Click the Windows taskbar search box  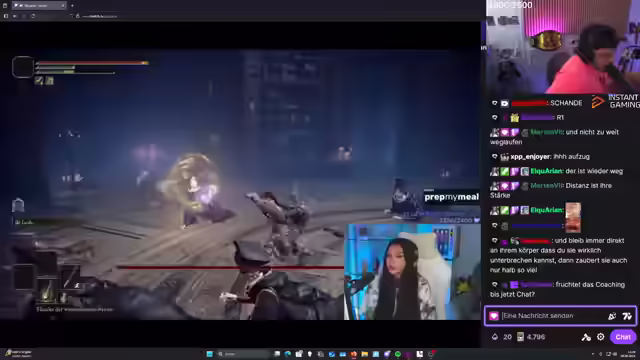click(x=243, y=354)
